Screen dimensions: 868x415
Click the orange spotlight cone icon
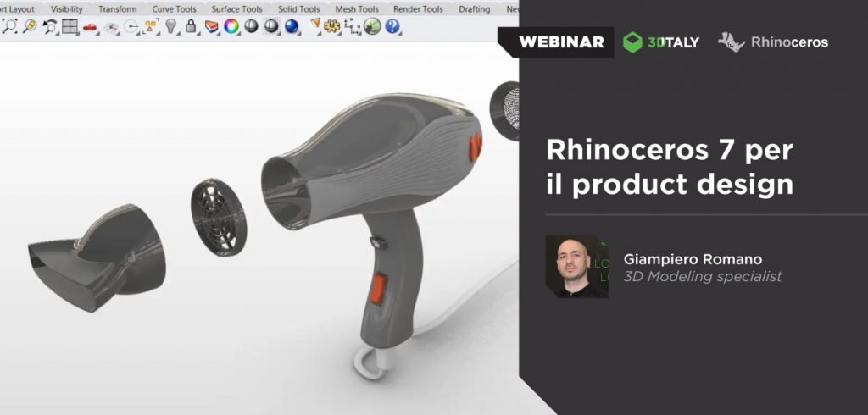tap(315, 25)
